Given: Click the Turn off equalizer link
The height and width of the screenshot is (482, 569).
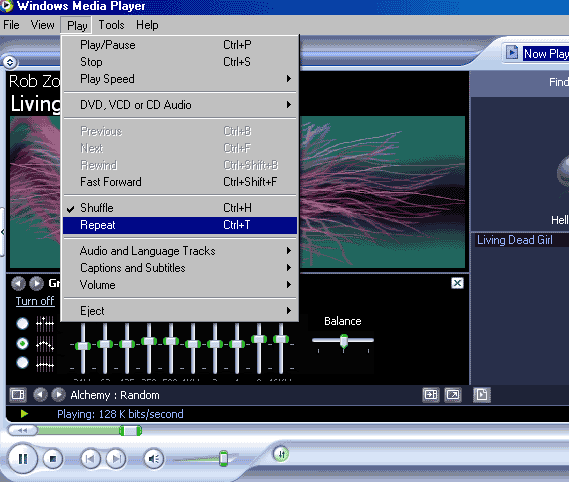Looking at the screenshot, I should [35, 301].
